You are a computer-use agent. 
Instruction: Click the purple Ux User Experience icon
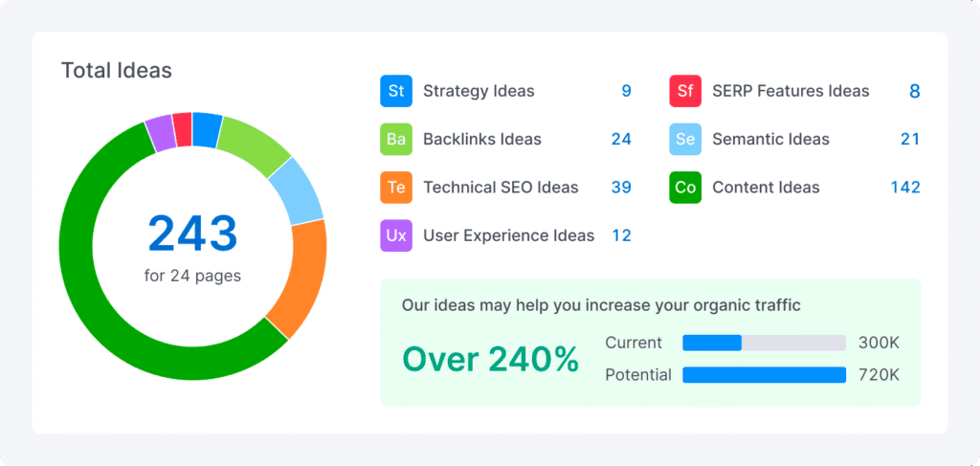point(395,235)
